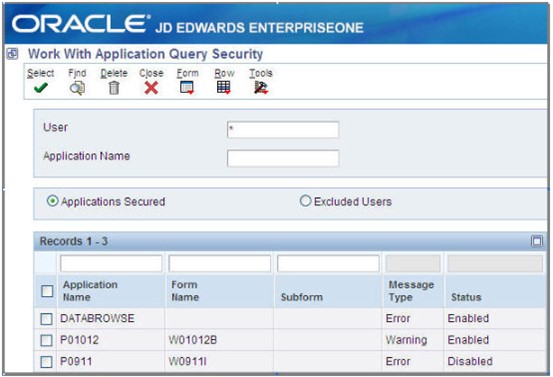
Task: Click the W01012B form name cell
Action: (x=193, y=340)
